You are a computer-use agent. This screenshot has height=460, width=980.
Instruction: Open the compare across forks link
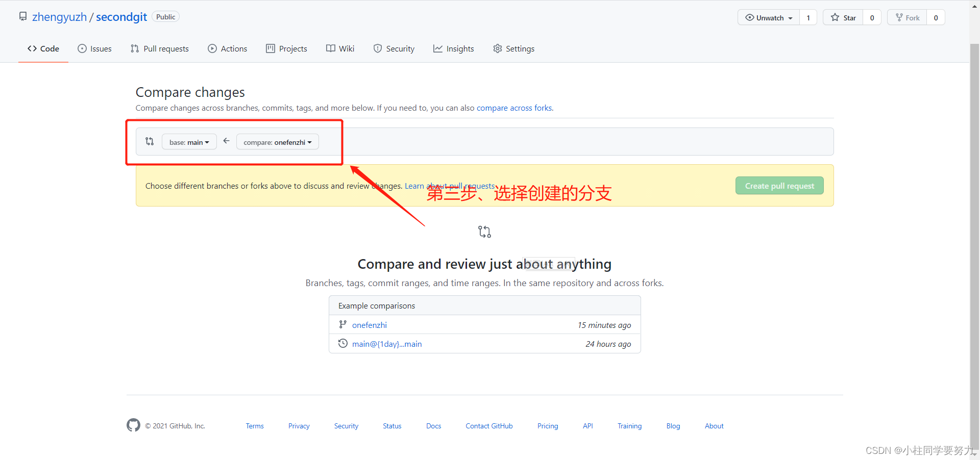(513, 108)
